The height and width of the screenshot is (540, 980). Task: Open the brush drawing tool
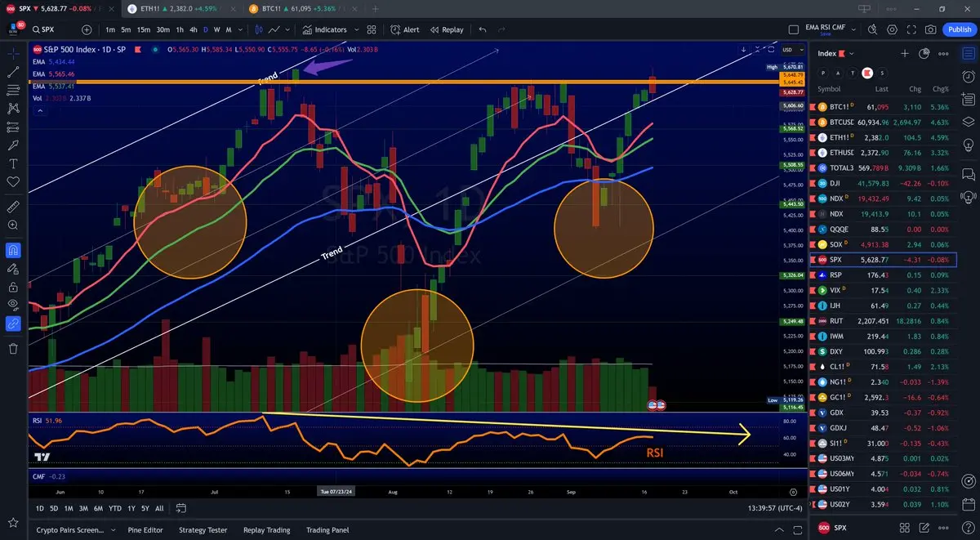[x=13, y=144]
